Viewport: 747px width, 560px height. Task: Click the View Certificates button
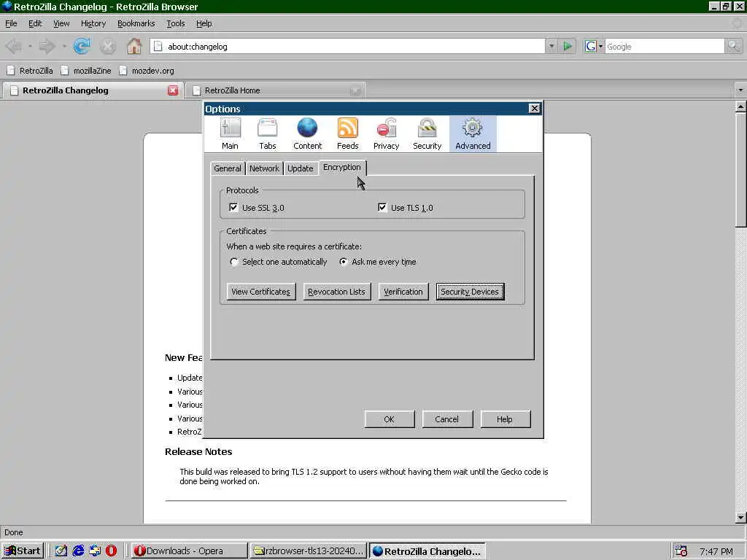pyautogui.click(x=260, y=292)
